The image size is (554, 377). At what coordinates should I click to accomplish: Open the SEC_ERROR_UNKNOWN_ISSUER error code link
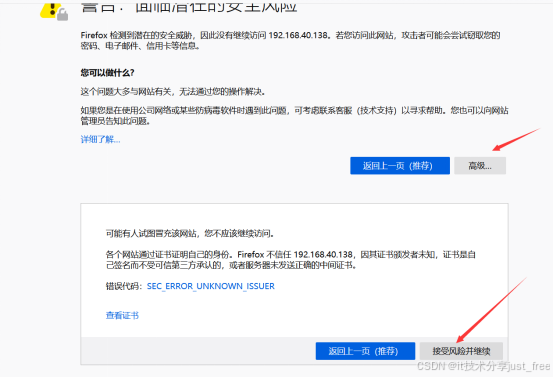[211, 286]
